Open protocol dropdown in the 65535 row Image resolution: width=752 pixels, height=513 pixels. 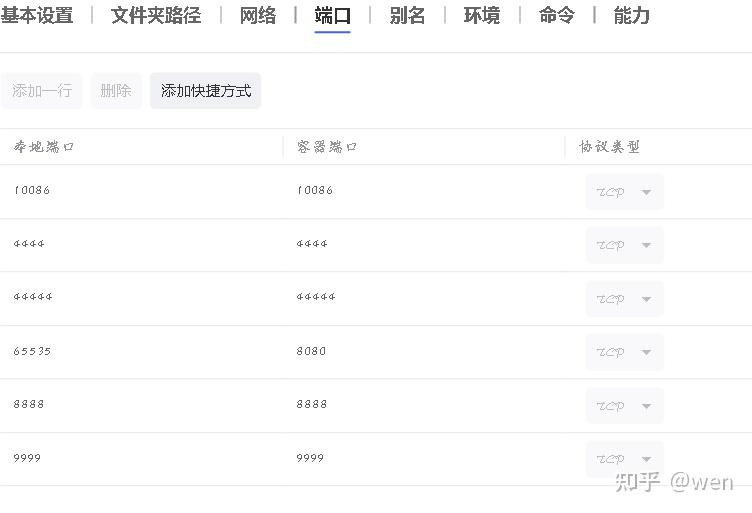coord(624,352)
